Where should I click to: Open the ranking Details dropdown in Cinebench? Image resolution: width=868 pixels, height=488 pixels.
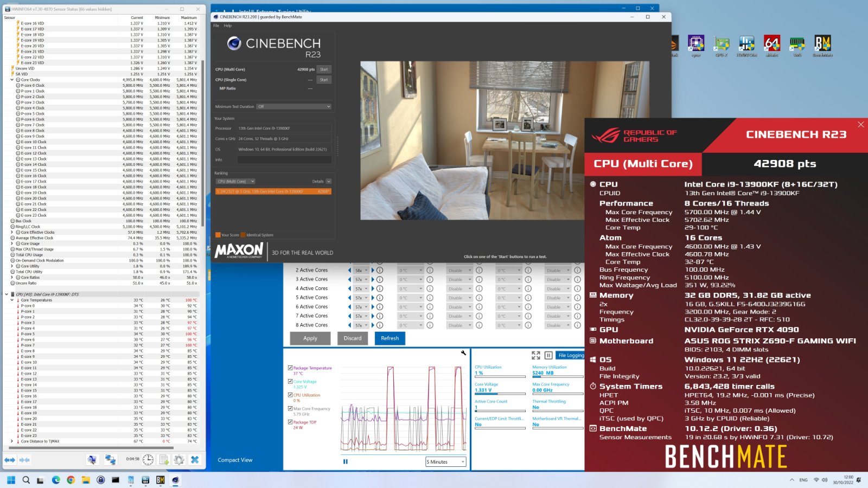328,182
